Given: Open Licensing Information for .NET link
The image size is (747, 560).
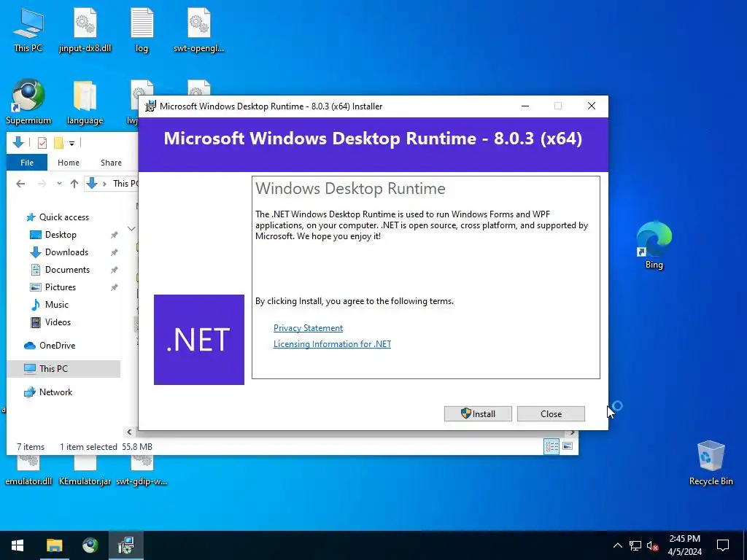Looking at the screenshot, I should 332,344.
